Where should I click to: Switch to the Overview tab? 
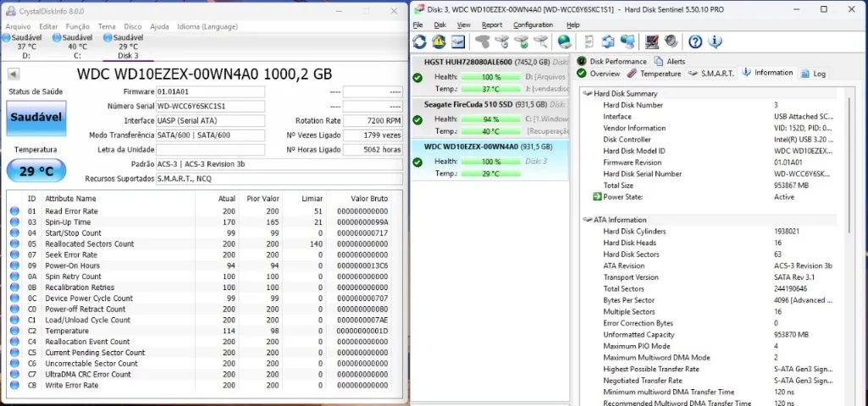pyautogui.click(x=599, y=74)
